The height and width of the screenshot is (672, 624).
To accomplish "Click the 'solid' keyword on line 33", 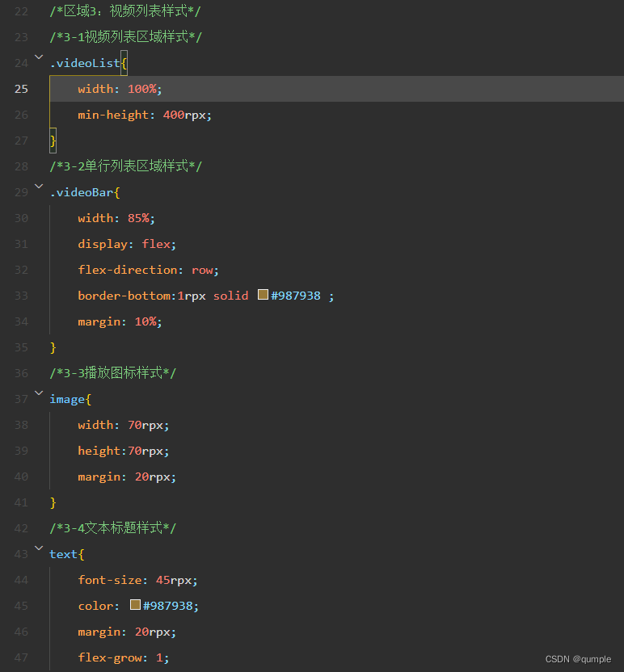I will (x=230, y=296).
